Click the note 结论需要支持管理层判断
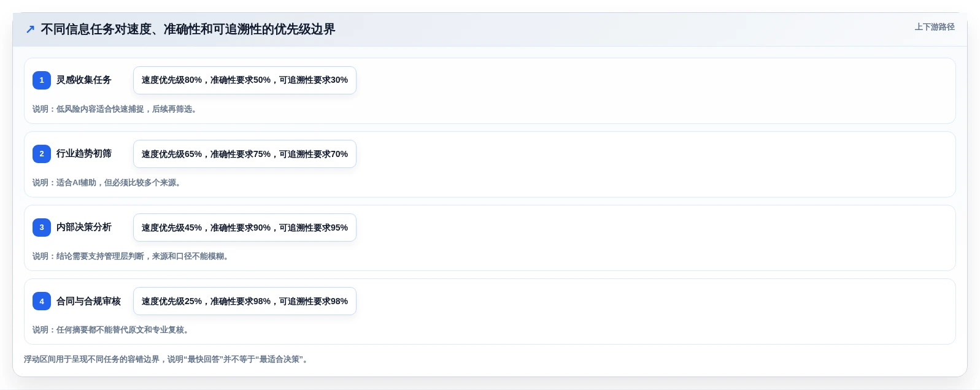Viewport: 980px width, 390px height. coord(131,256)
